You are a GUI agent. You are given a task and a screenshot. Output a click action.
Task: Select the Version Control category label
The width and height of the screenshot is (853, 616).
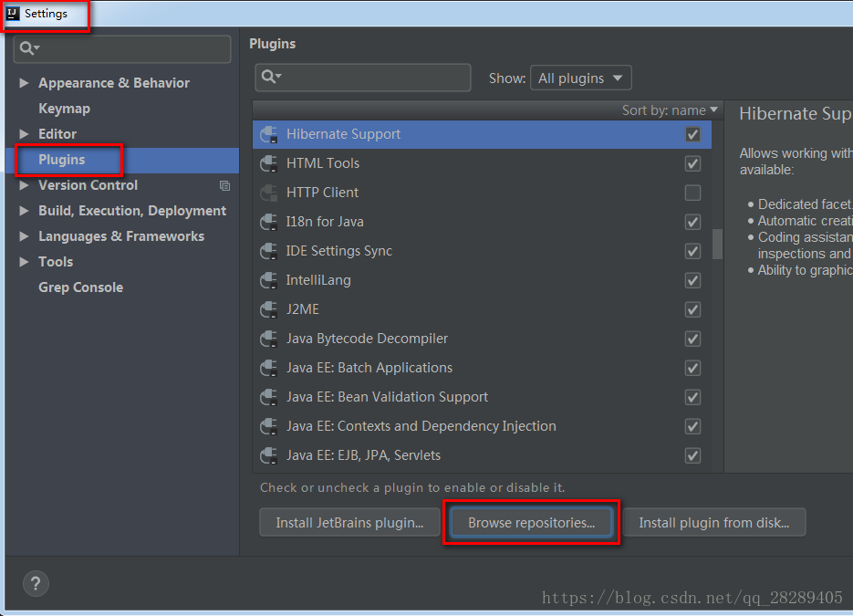88,185
